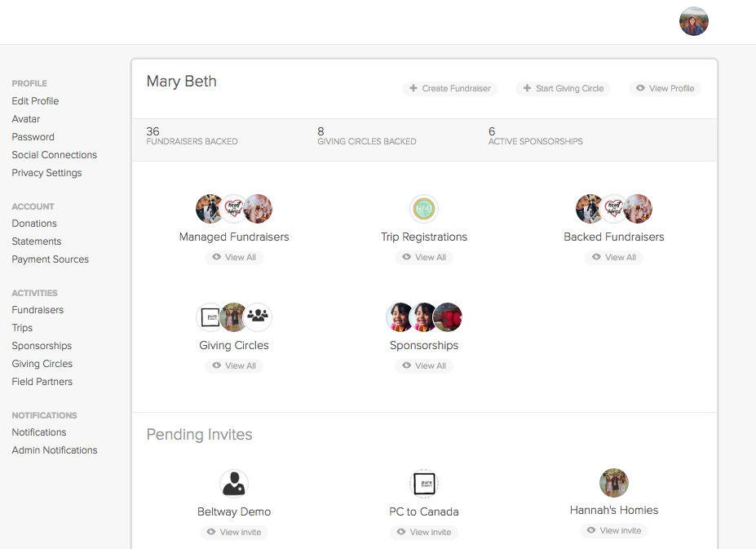Click the View Profile button
This screenshot has height=549, width=756.
(x=665, y=88)
